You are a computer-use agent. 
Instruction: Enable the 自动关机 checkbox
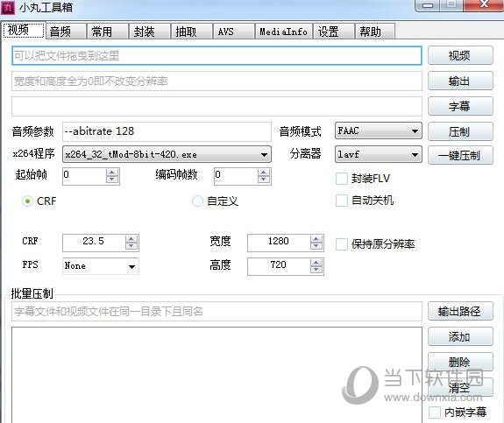342,201
